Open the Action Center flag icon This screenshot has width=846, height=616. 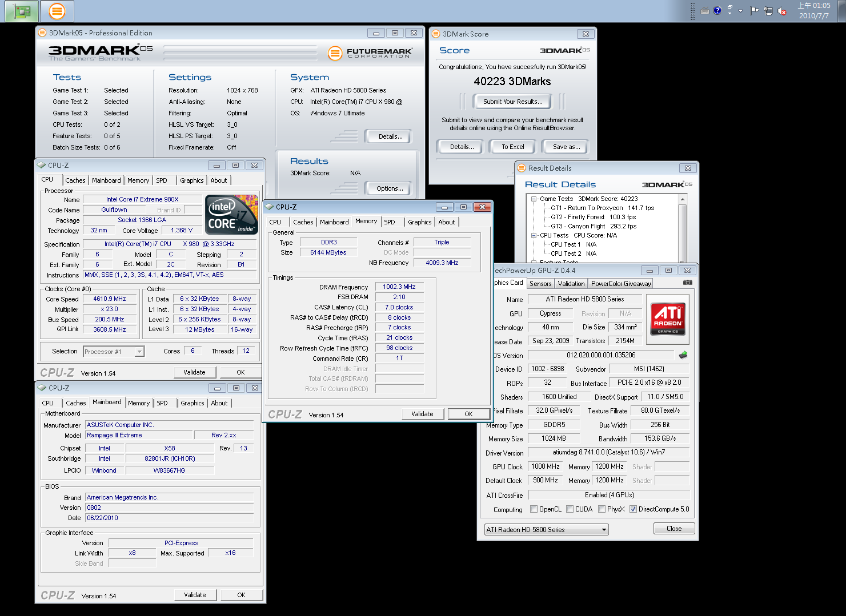754,11
